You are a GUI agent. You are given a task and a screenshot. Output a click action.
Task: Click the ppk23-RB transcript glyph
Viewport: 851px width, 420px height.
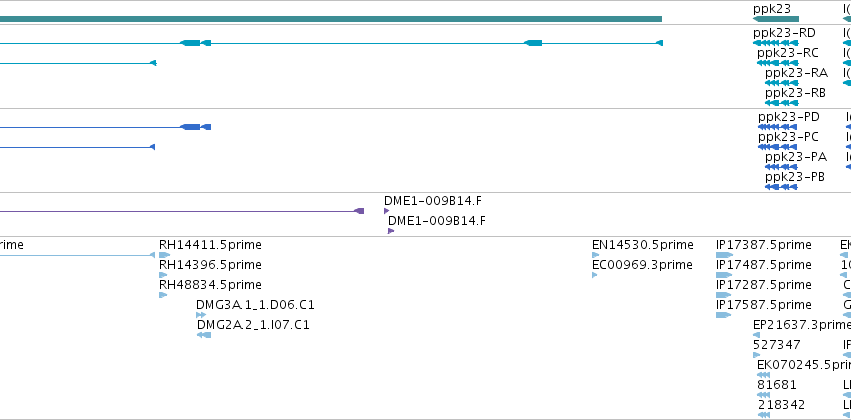(x=782, y=103)
